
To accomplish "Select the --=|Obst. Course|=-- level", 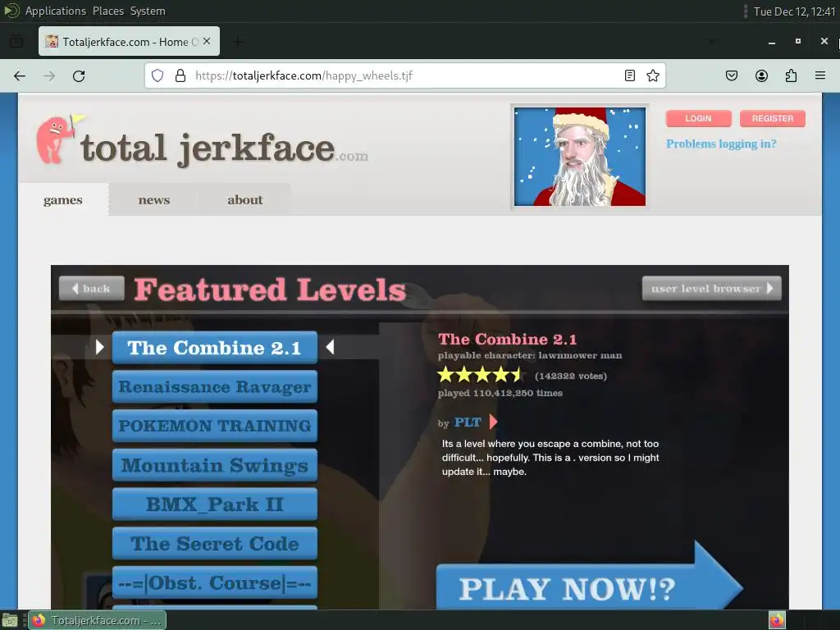I will click(215, 582).
